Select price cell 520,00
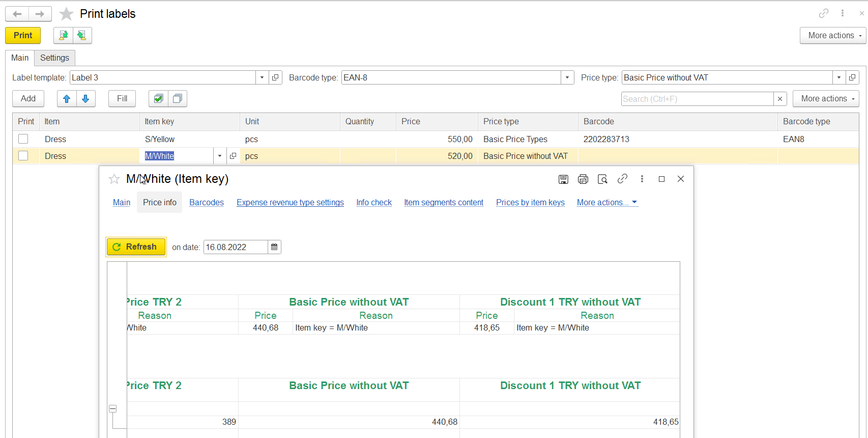Screen dimensions: 868x438 tap(437, 156)
